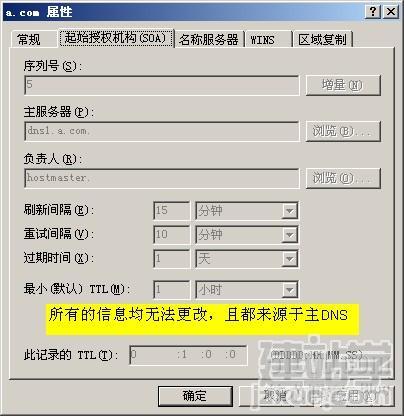
Task: Click the help question mark icon
Action: coord(373,12)
